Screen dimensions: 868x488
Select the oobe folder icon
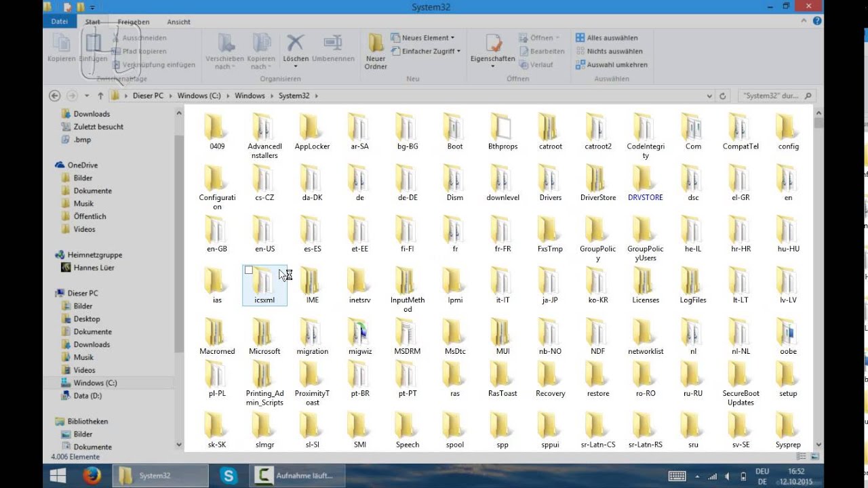[788, 332]
